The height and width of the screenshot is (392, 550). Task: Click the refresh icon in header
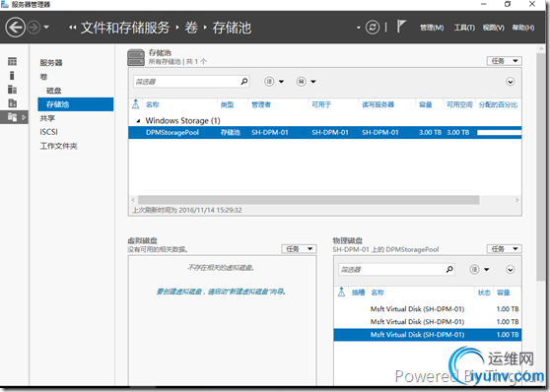pyautogui.click(x=373, y=28)
